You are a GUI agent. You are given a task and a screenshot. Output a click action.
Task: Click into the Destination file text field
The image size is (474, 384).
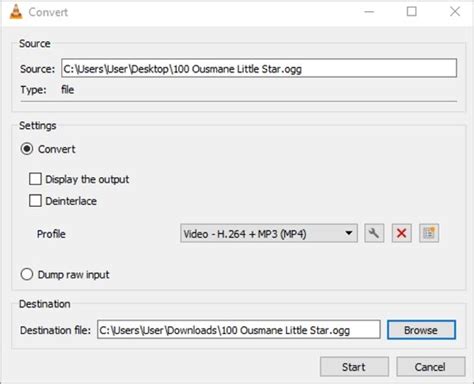coord(239,330)
